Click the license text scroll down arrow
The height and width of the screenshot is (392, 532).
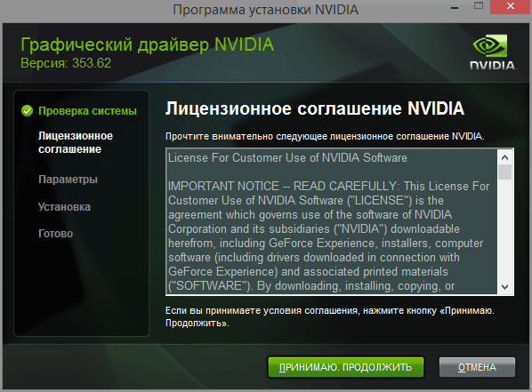point(504,287)
